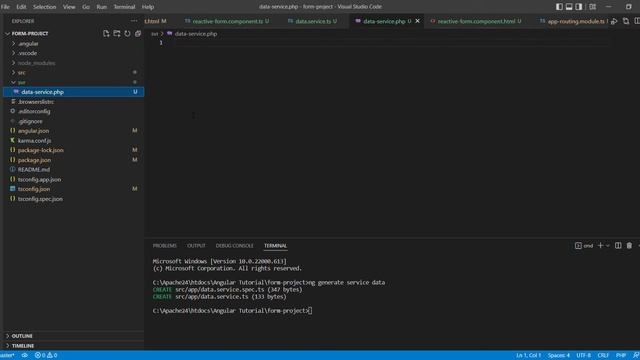Click the PHP file icon in the breadcrumb

(169, 34)
